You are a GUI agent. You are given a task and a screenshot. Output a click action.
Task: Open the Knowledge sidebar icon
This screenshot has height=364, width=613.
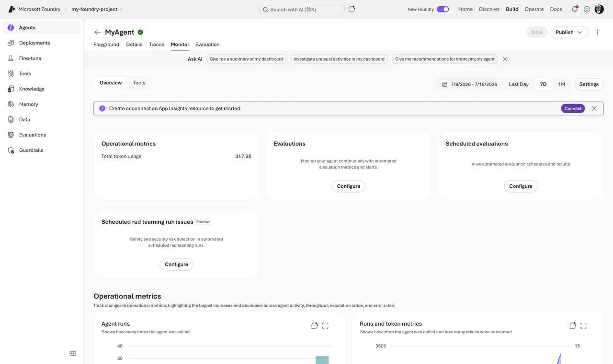[x=11, y=89]
